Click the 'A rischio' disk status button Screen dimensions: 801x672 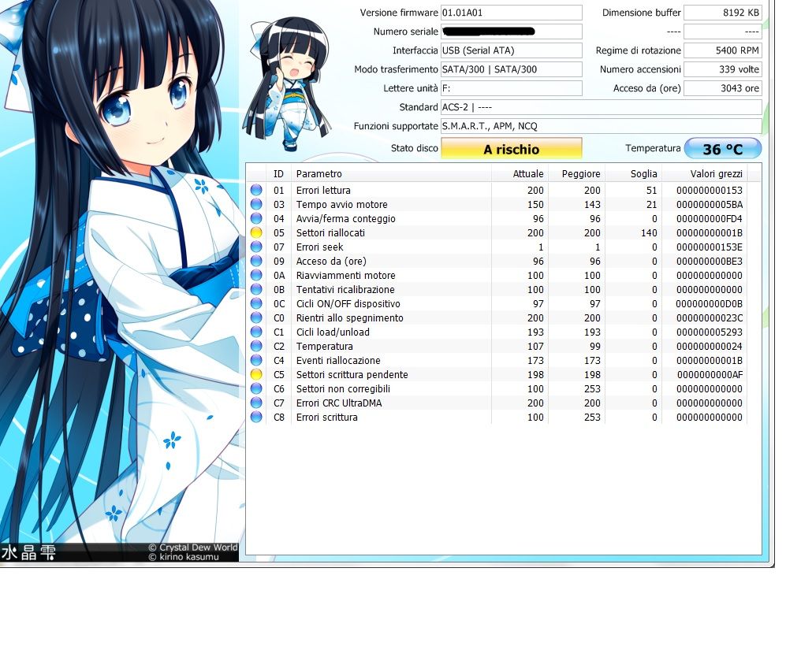(511, 149)
